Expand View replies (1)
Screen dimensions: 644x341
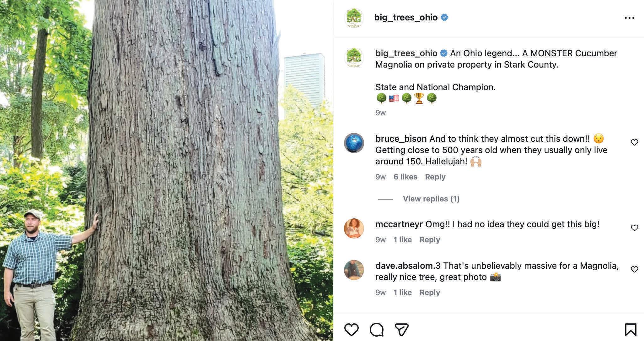click(431, 199)
